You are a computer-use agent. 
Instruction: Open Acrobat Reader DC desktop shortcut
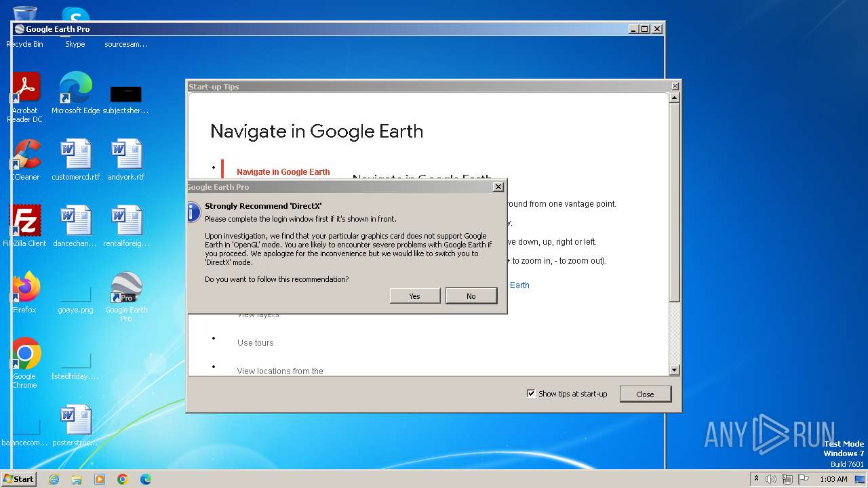(25, 97)
